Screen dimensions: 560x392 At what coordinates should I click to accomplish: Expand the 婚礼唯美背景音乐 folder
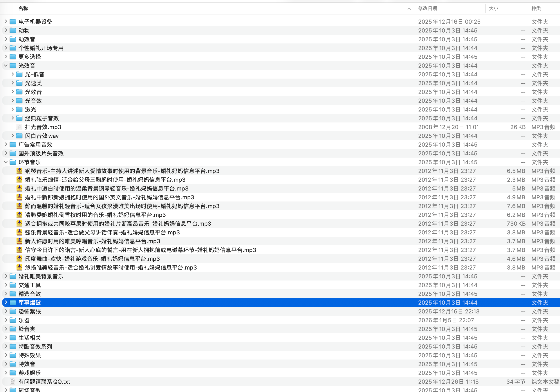[6, 276]
